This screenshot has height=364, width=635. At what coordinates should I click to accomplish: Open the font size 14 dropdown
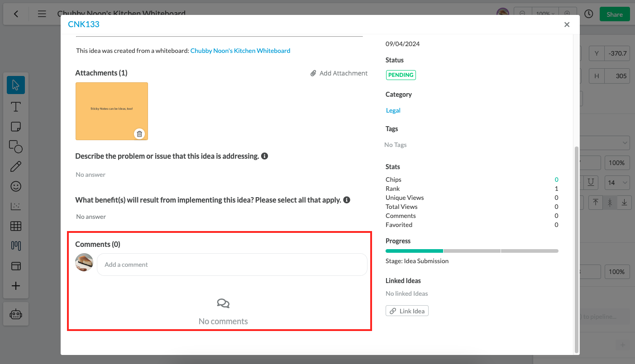(617, 183)
